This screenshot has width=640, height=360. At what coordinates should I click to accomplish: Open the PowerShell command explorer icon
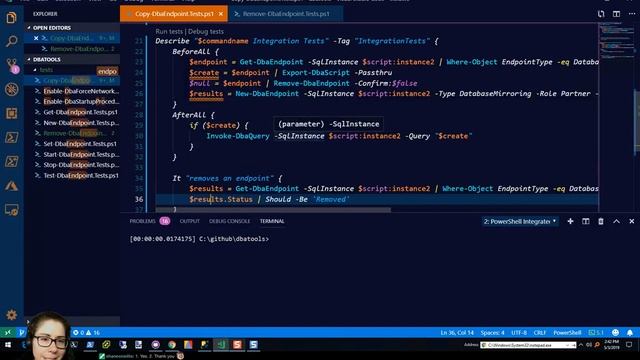[x=11, y=137]
